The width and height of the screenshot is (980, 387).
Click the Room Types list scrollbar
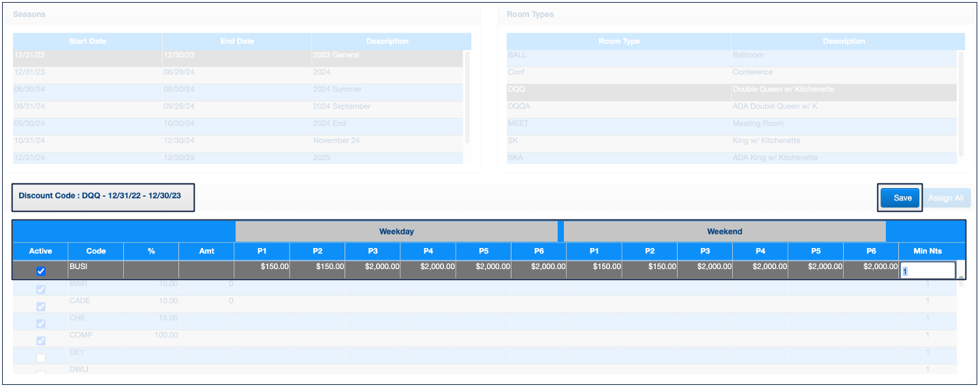[x=961, y=102]
